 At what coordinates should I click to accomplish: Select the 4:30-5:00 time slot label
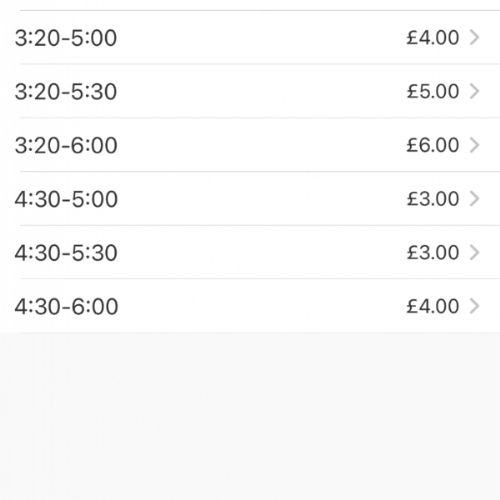[66, 199]
